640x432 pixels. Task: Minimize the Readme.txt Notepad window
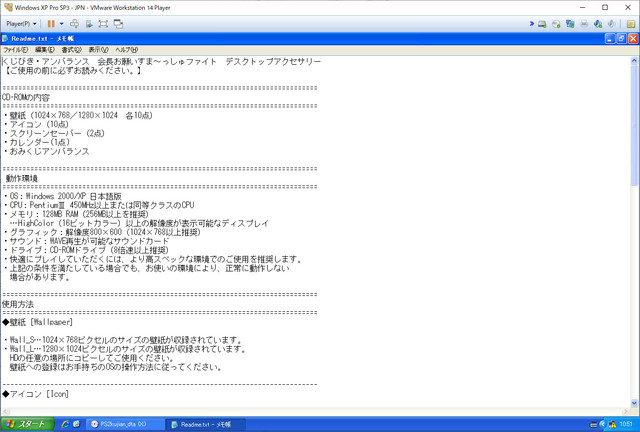coord(610,38)
